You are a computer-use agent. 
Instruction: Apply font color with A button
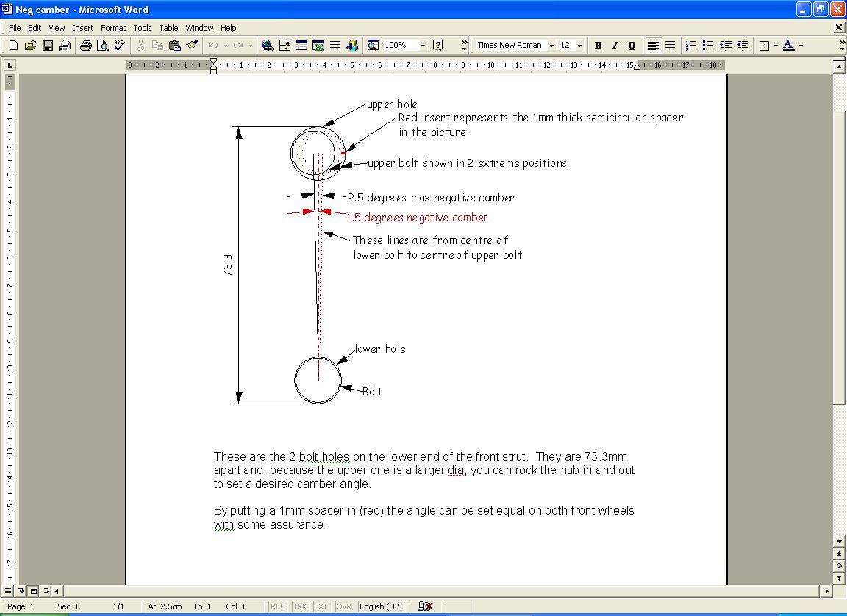[789, 46]
